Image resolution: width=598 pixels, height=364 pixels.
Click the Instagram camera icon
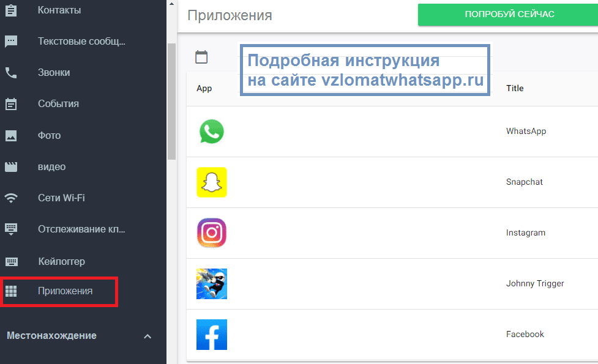[x=212, y=233]
